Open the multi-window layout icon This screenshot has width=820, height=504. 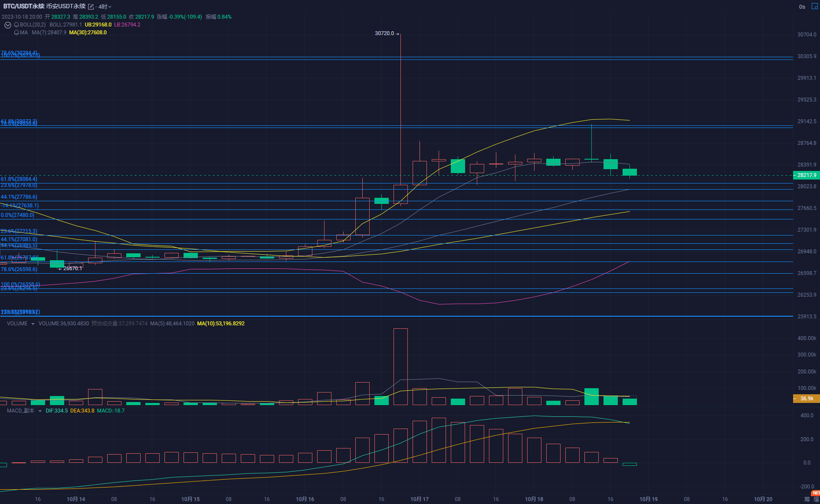[x=815, y=7]
